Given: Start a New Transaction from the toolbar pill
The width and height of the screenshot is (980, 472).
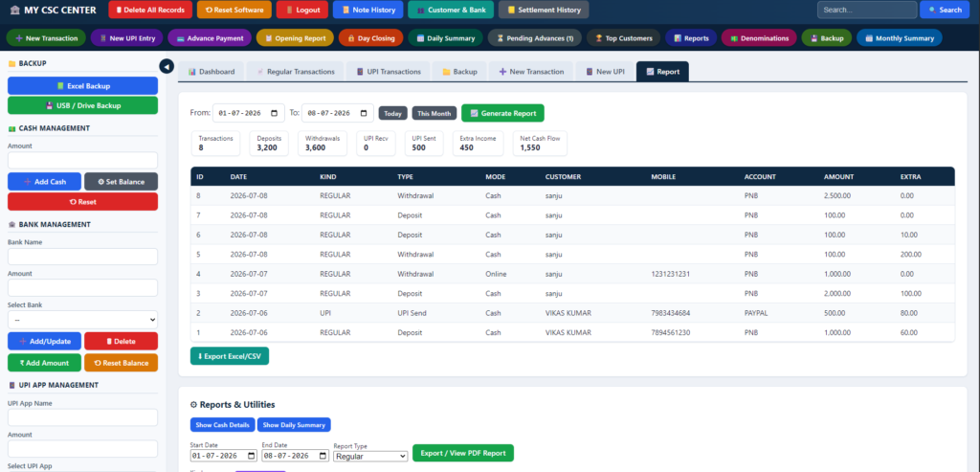Looking at the screenshot, I should pyautogui.click(x=46, y=38).
